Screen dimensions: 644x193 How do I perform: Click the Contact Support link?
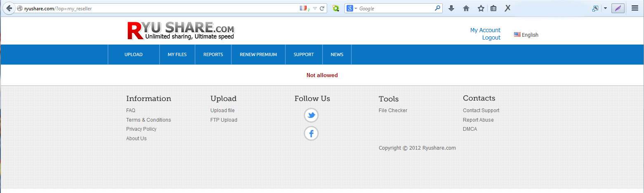481,111
